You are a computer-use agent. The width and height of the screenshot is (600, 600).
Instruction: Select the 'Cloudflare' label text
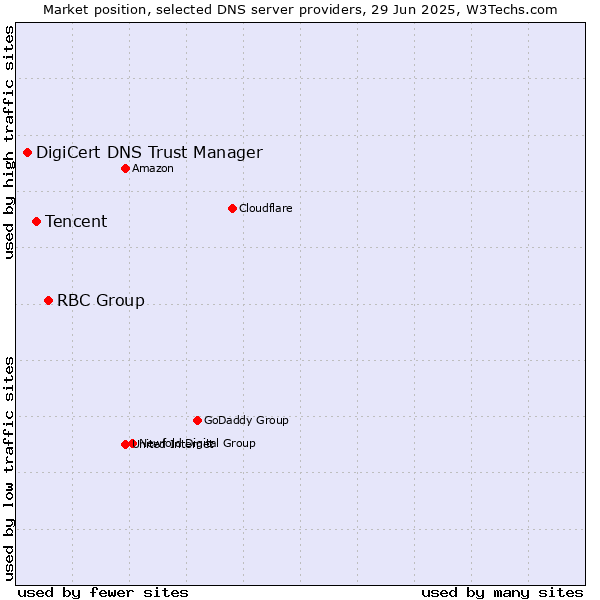(266, 208)
